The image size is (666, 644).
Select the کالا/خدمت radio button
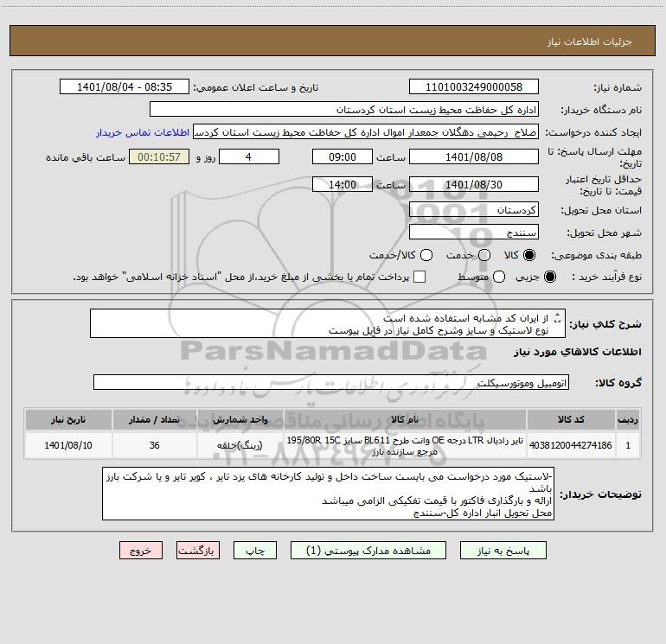tap(426, 255)
